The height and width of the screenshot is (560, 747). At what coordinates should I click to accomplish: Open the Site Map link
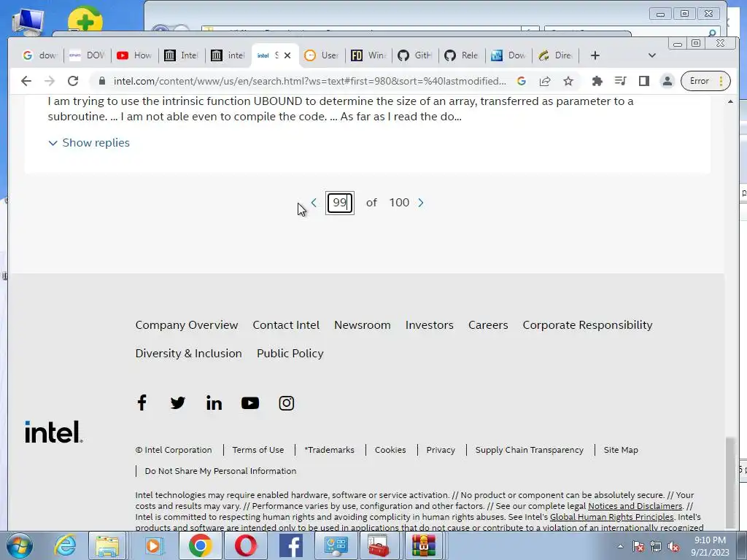(621, 450)
